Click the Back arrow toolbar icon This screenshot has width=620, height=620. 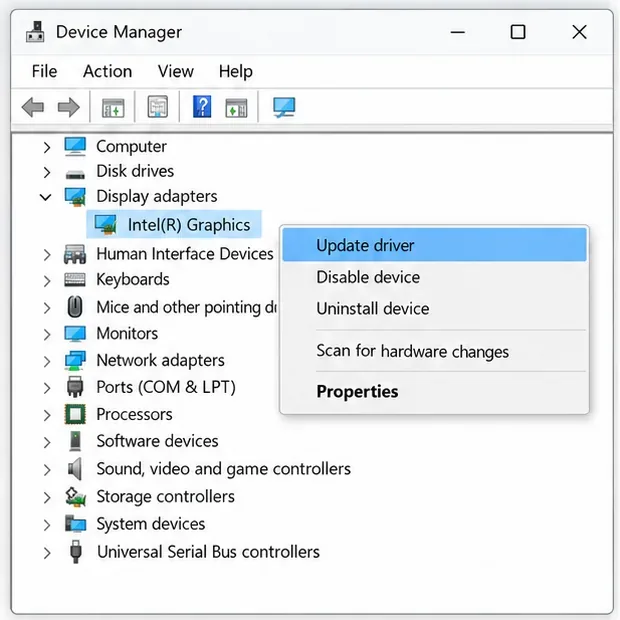[33, 107]
